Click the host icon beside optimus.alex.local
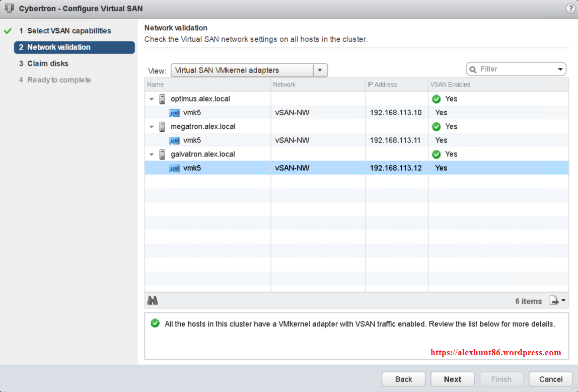This screenshot has width=578, height=392. [x=161, y=99]
